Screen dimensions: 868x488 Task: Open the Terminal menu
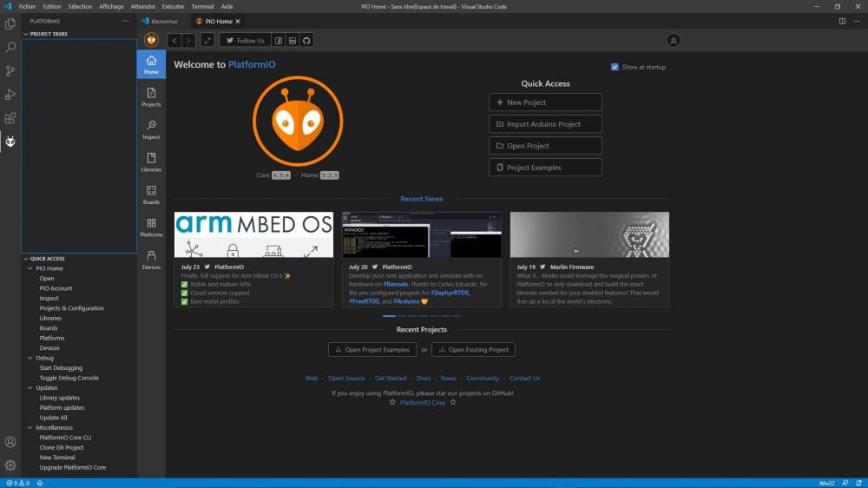202,7
